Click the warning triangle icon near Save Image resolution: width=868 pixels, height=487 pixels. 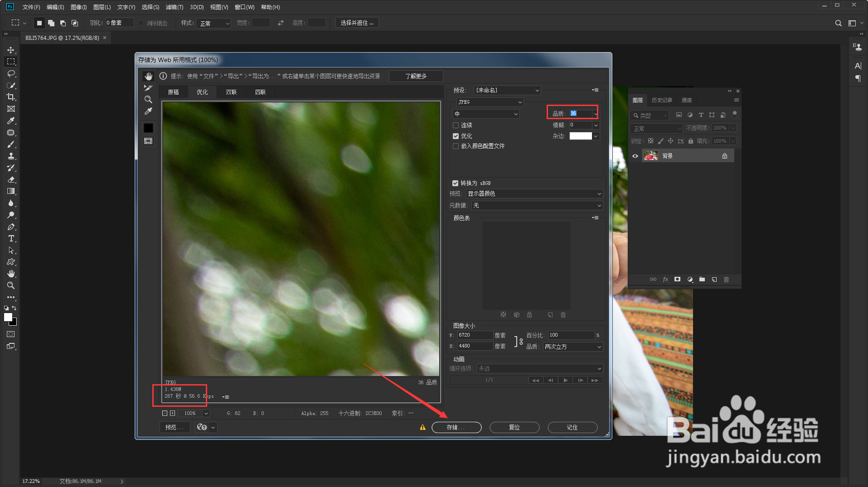[422, 427]
